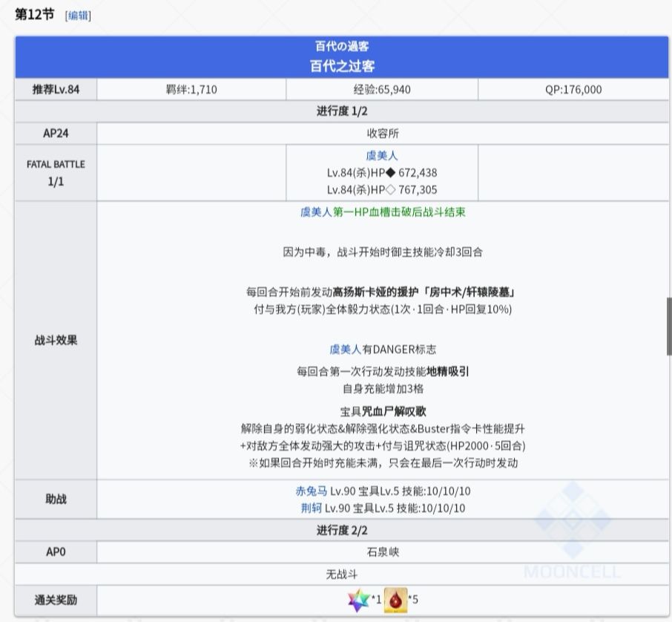
Task: Click the 第12节 section heading
Action: point(34,15)
